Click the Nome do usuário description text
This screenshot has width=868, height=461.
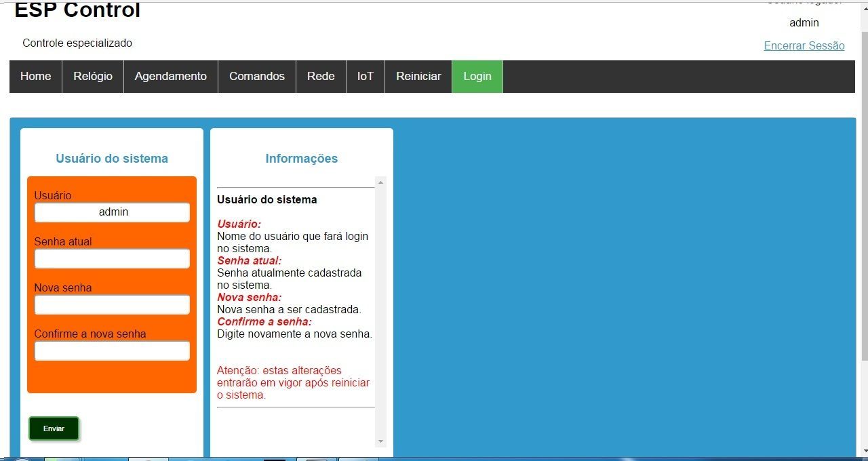pyautogui.click(x=293, y=242)
